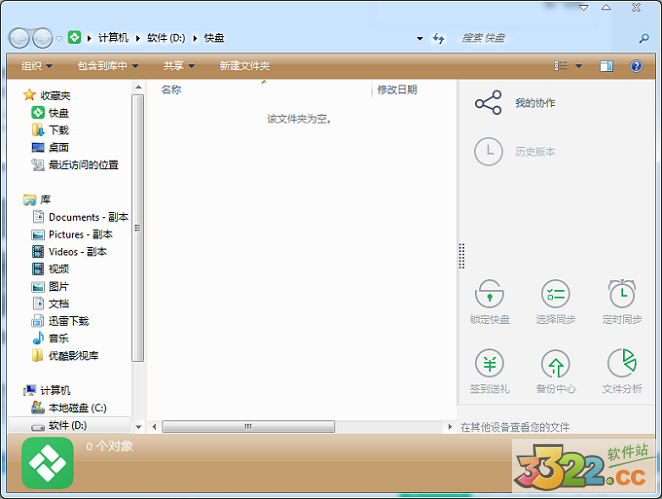662x499 pixels.
Task: Open the address bar history dropdown arrow
Action: 420,38
